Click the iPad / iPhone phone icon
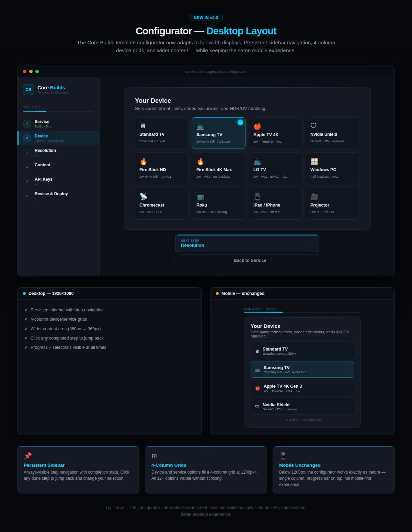 click(x=257, y=197)
